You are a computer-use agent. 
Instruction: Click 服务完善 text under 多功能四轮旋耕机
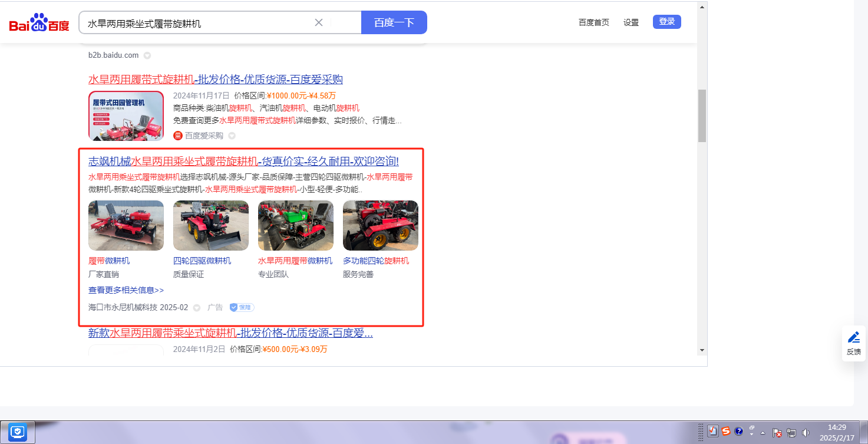tap(358, 274)
